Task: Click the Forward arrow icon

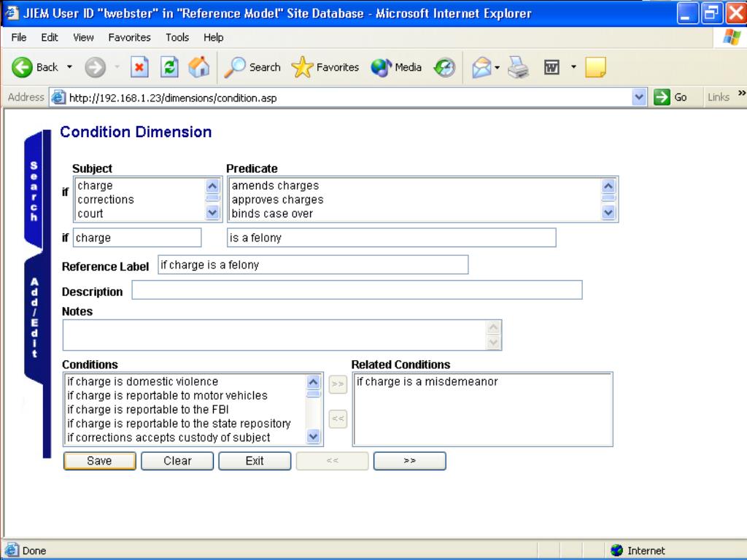Action: [x=95, y=67]
